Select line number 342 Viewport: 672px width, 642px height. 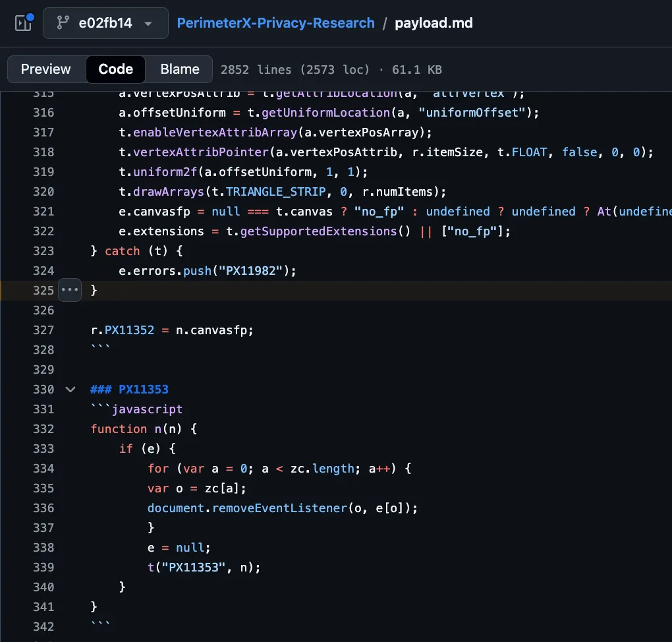tap(43, 627)
